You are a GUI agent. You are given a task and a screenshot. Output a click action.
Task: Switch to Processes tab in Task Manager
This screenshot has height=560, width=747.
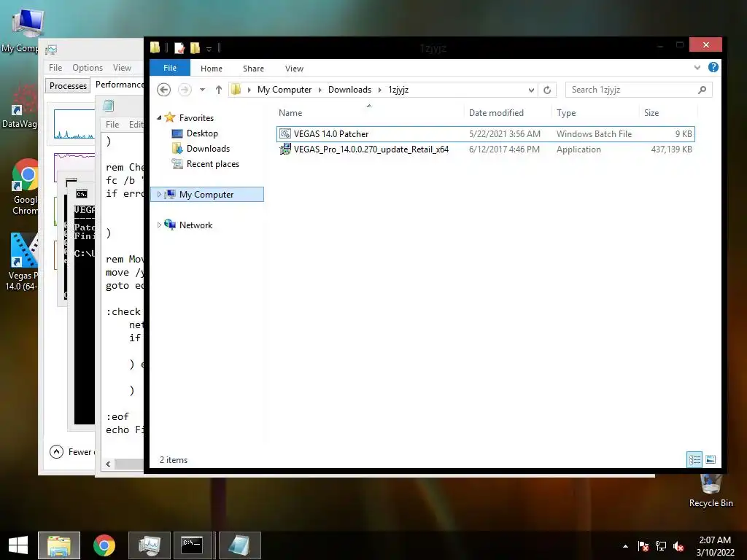[x=68, y=86]
